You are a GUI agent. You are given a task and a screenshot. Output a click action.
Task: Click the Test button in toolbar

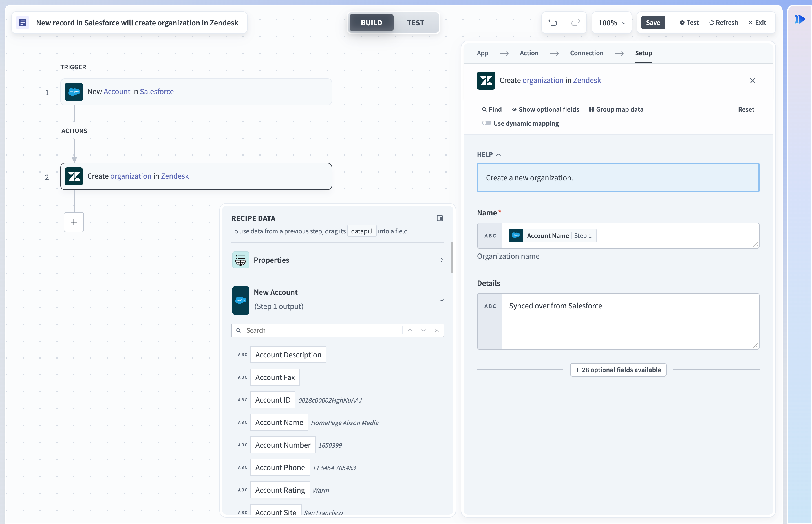[x=689, y=23]
